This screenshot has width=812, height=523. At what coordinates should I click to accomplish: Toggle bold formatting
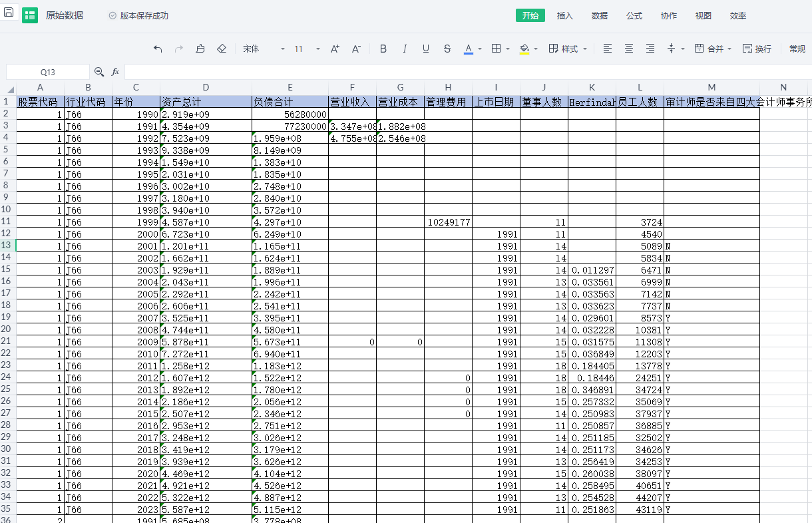(383, 49)
